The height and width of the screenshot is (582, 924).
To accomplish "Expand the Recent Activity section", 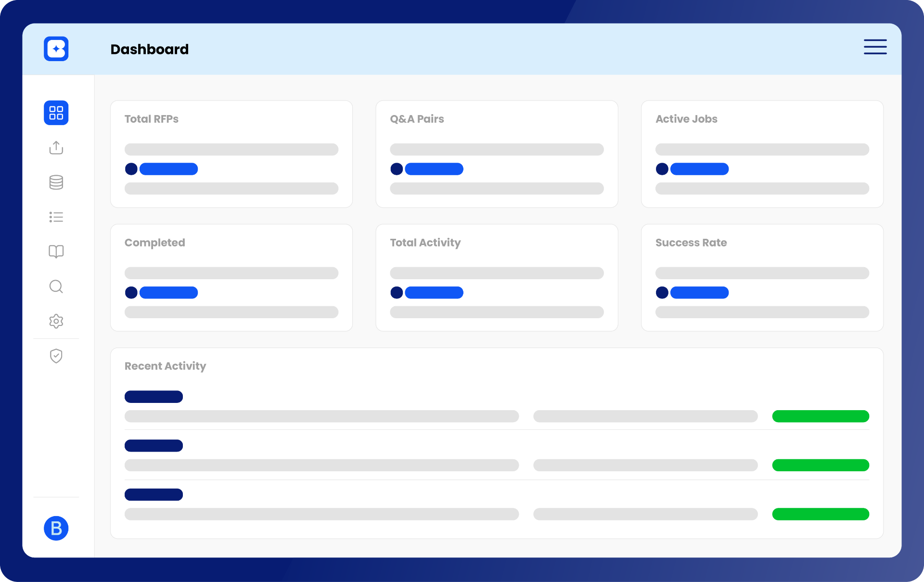I will click(165, 366).
